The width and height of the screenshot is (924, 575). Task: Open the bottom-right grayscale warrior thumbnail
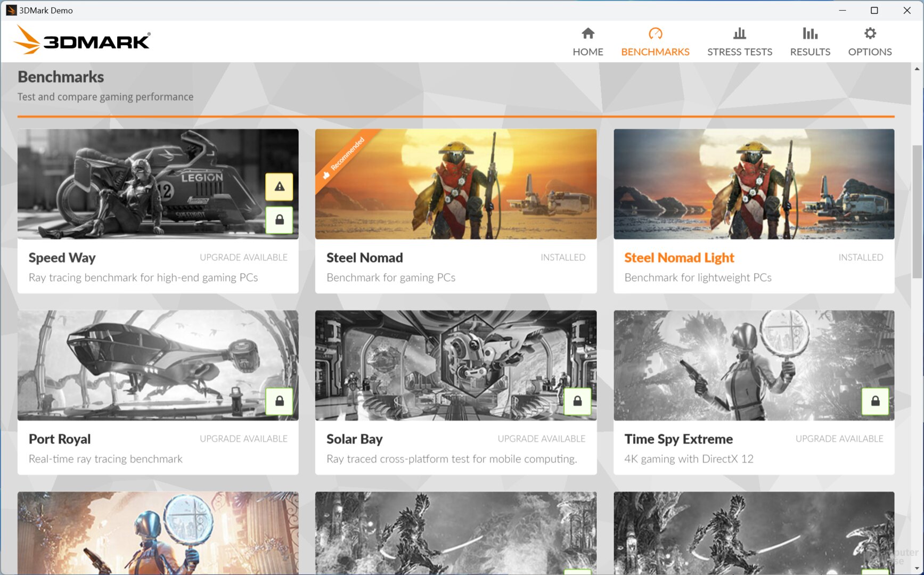click(754, 533)
